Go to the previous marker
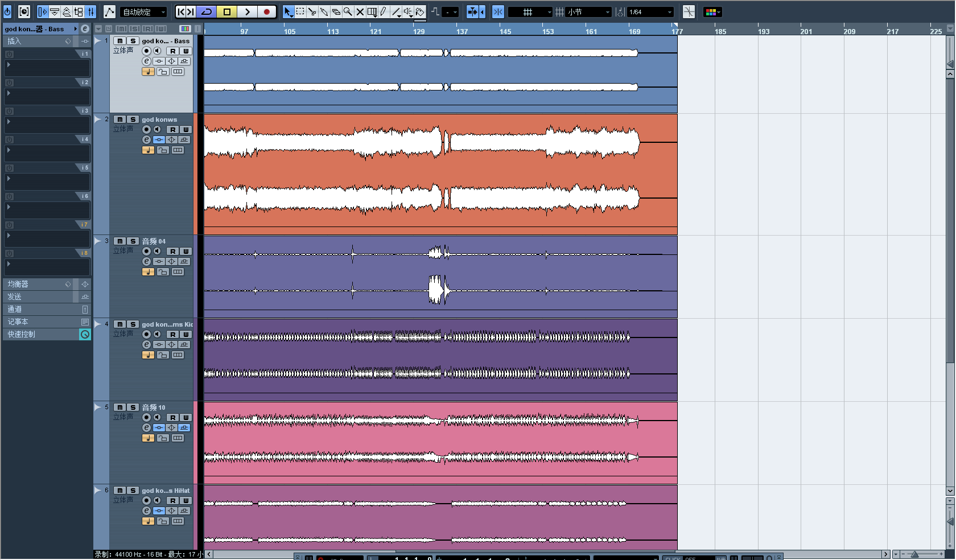 [180, 11]
